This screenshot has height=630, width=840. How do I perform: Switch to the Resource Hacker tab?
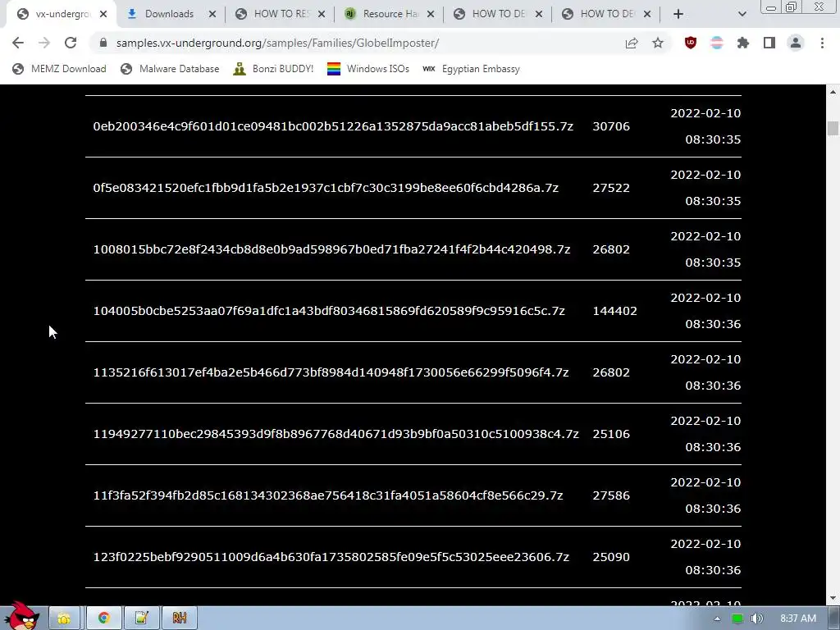click(390, 14)
